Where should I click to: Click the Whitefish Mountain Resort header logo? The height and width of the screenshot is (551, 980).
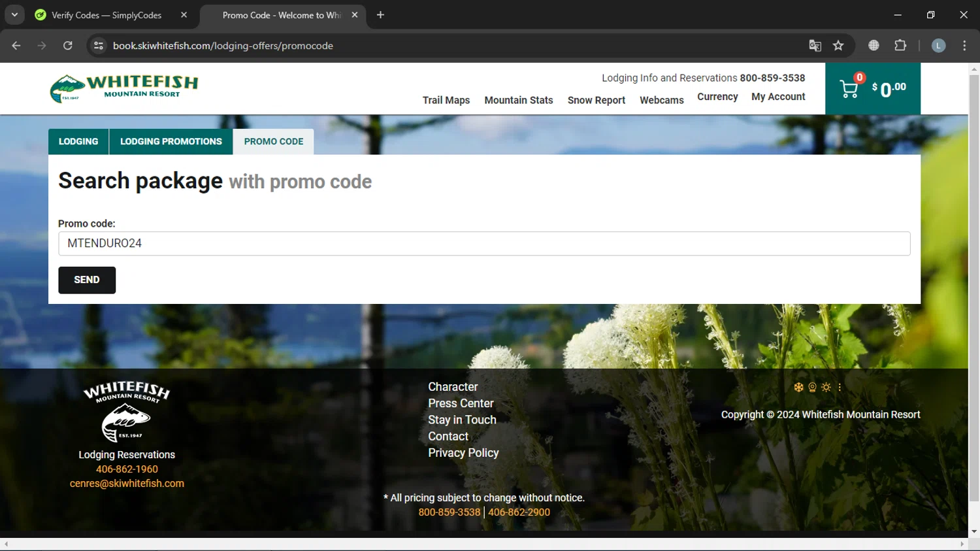(124, 88)
